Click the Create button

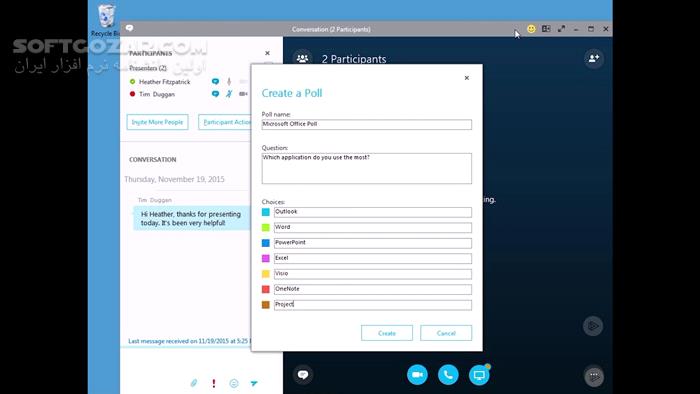pyautogui.click(x=387, y=333)
